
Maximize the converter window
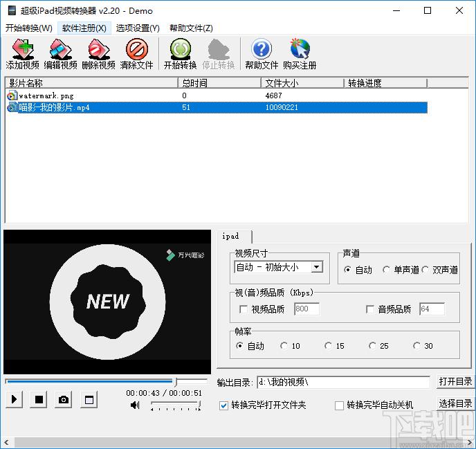(x=428, y=10)
